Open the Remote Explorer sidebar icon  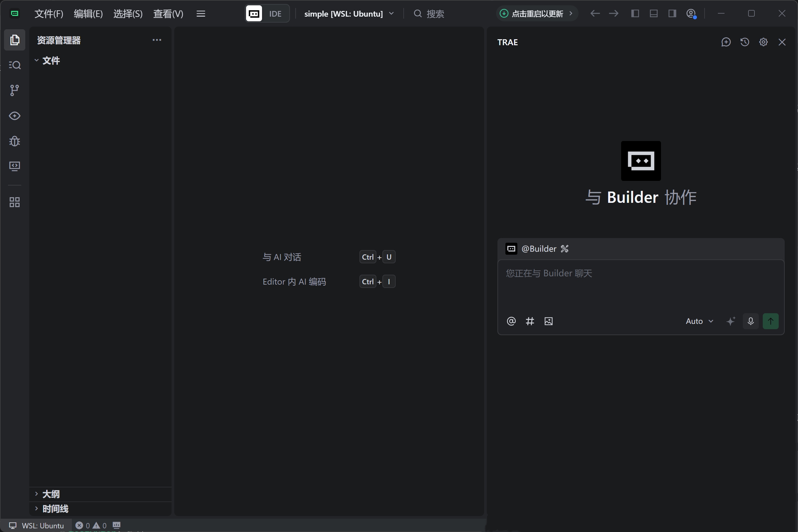15,166
